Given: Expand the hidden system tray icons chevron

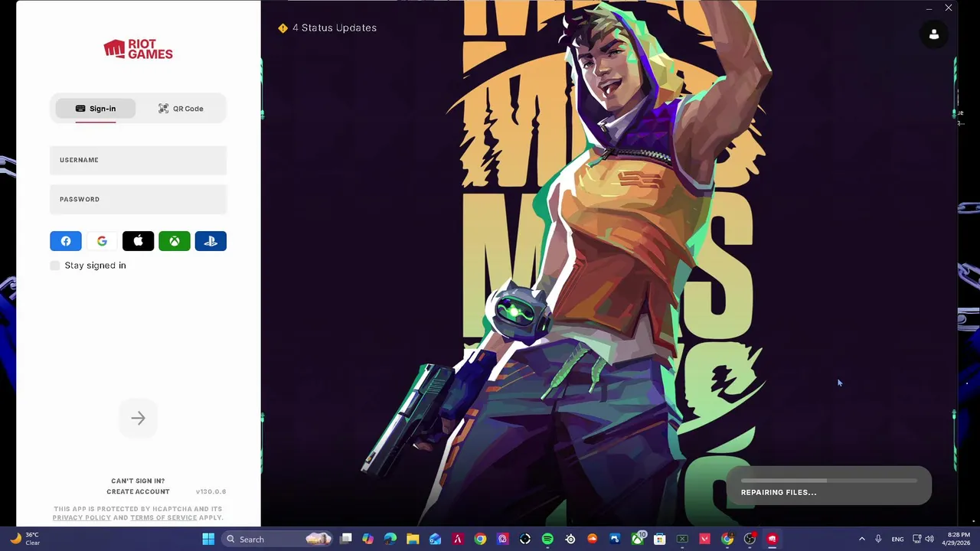Looking at the screenshot, I should click(x=861, y=539).
